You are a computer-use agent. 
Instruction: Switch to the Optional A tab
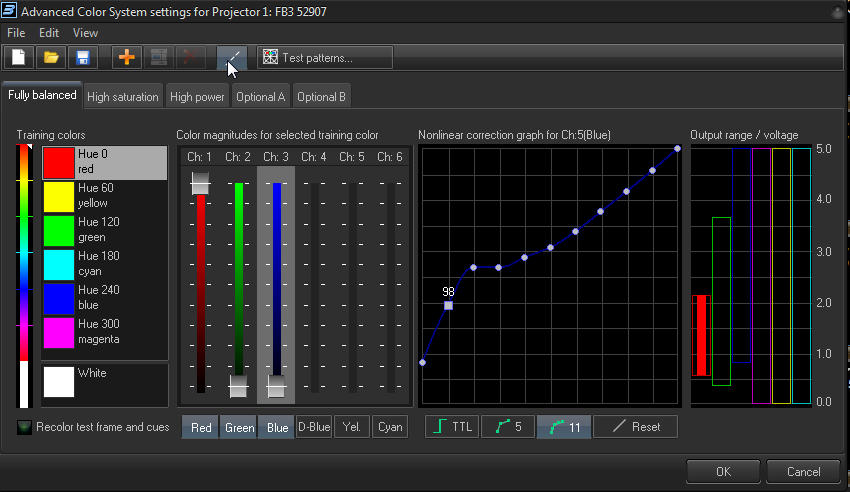point(260,97)
